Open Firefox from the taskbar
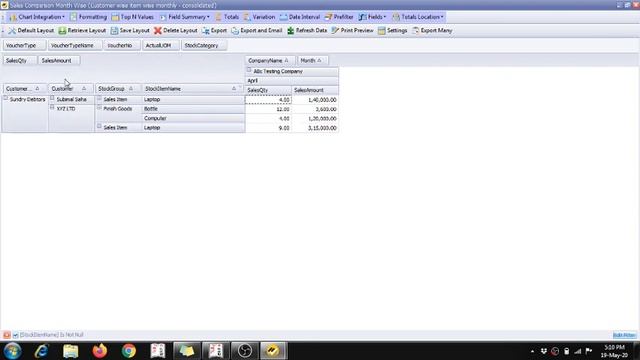640x360 pixels. (x=100, y=351)
